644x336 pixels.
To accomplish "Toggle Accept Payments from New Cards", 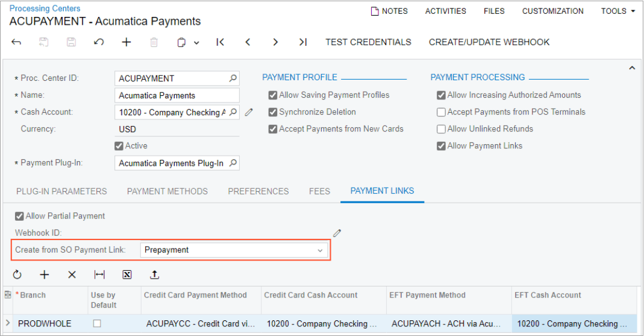I will (x=273, y=129).
